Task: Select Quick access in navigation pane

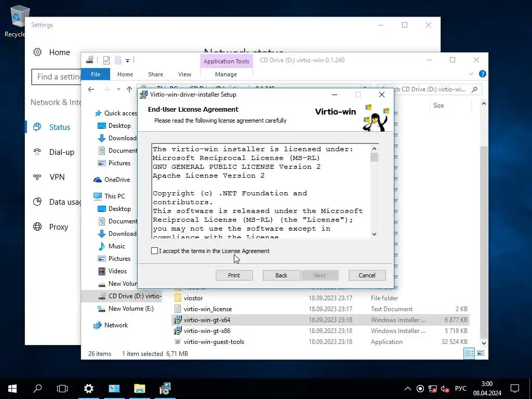Action: point(117,113)
